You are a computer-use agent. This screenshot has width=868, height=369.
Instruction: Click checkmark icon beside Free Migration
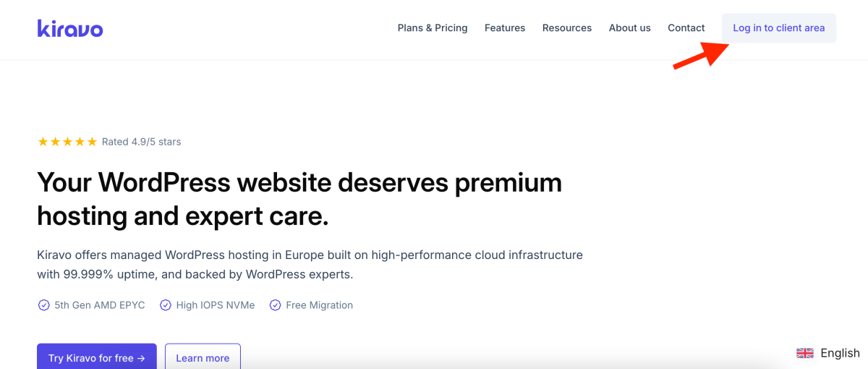(275, 305)
